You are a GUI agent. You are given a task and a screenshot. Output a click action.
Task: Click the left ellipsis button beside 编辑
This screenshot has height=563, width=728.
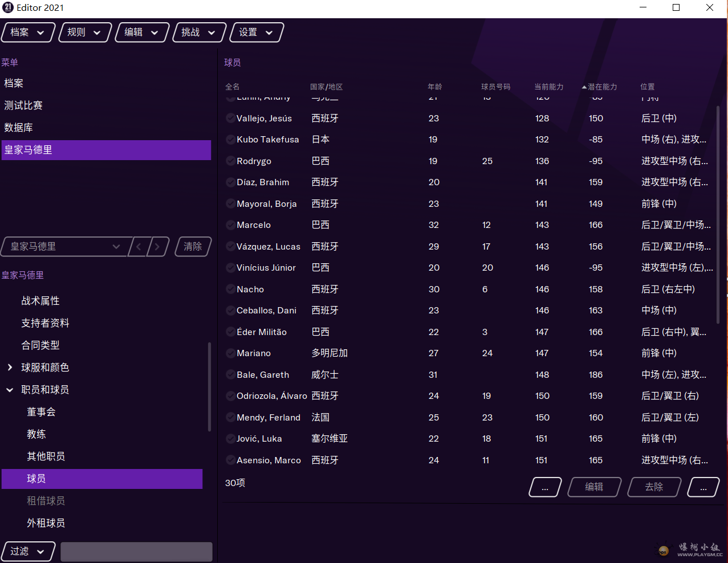[545, 487]
